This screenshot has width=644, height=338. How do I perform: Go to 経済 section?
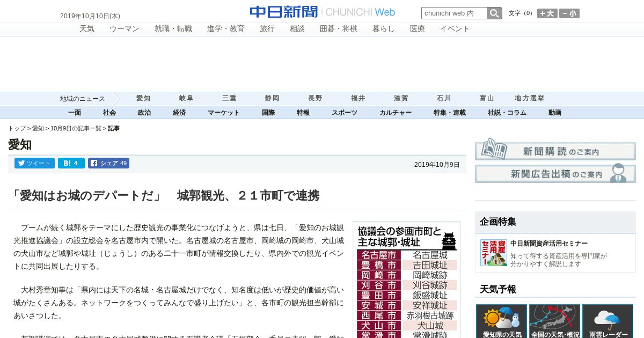(179, 113)
